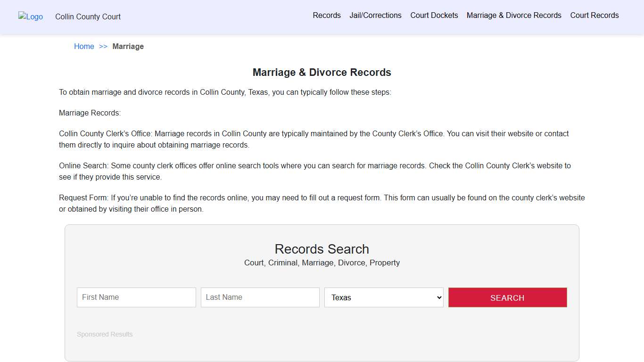The width and height of the screenshot is (644, 362).
Task: Open the Records menu item
Action: 327,15
